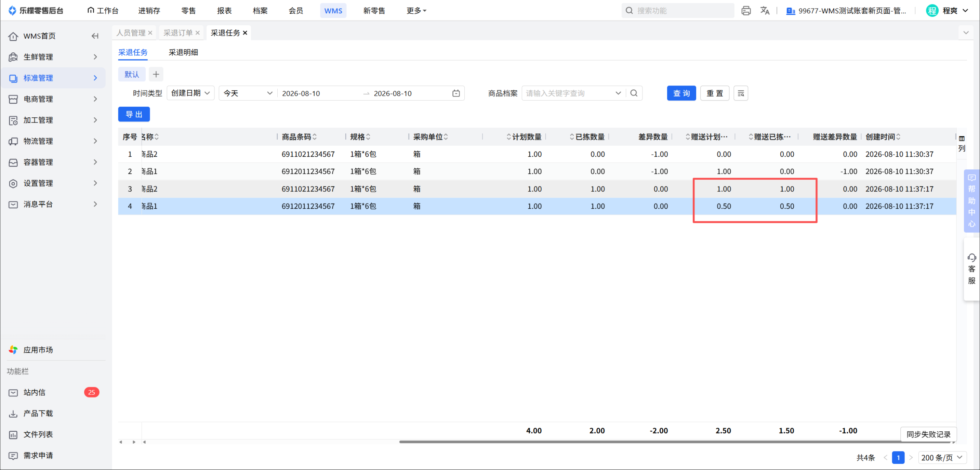Screen dimensions: 980x470
Task: Collapse the WMS sidebar menu
Action: point(95,36)
